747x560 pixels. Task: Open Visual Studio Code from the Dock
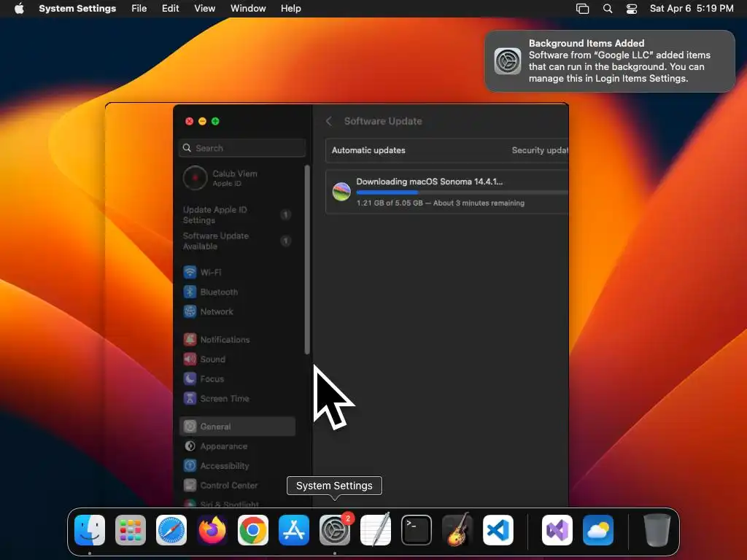(498, 530)
